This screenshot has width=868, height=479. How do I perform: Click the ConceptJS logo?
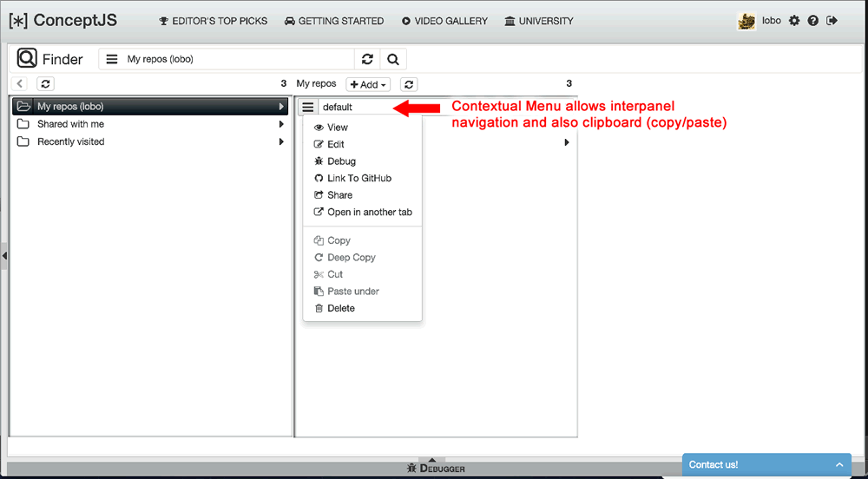(63, 21)
